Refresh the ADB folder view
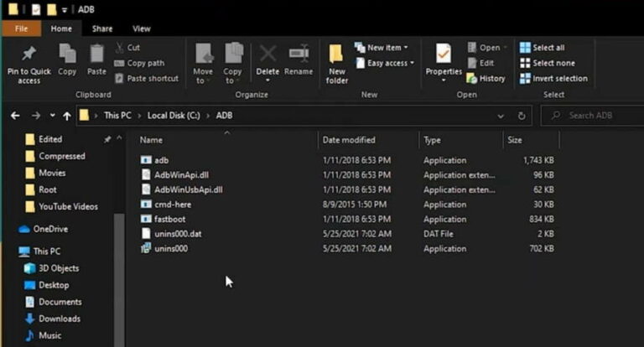644x347 pixels. pyautogui.click(x=522, y=116)
